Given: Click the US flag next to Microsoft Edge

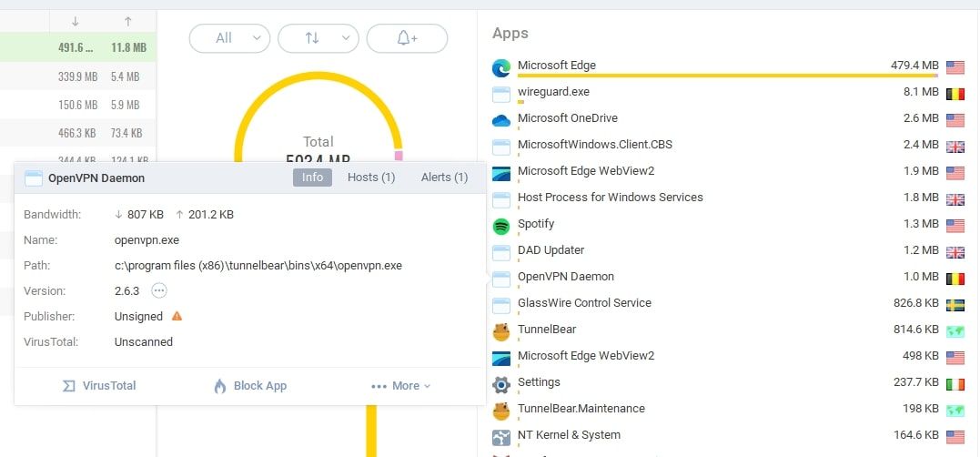Looking at the screenshot, I should 955,67.
